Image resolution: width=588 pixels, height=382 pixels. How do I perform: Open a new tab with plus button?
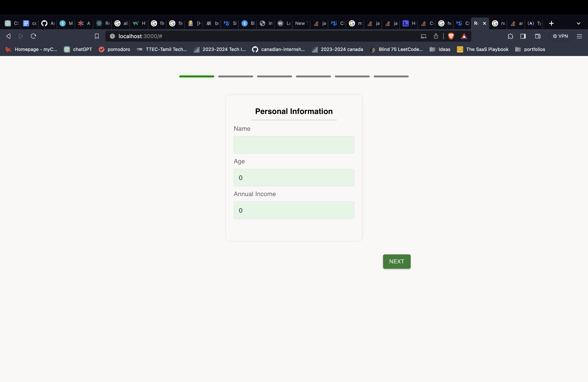(551, 24)
